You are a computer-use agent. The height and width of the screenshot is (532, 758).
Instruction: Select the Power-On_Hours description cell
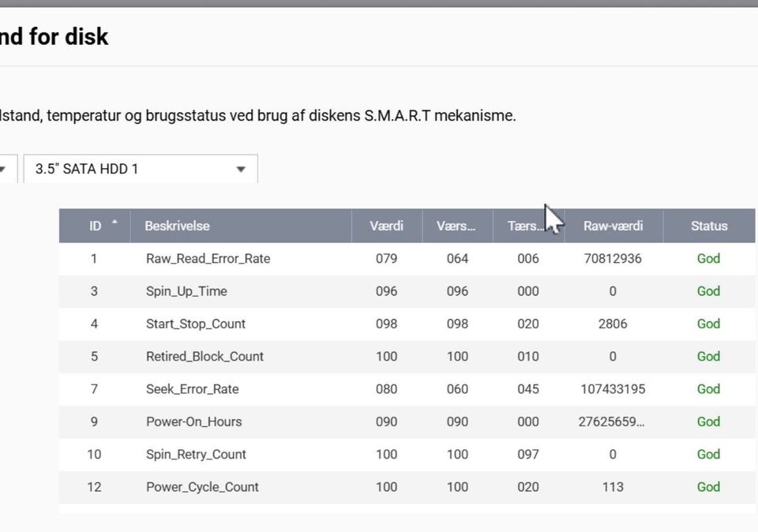tap(194, 421)
